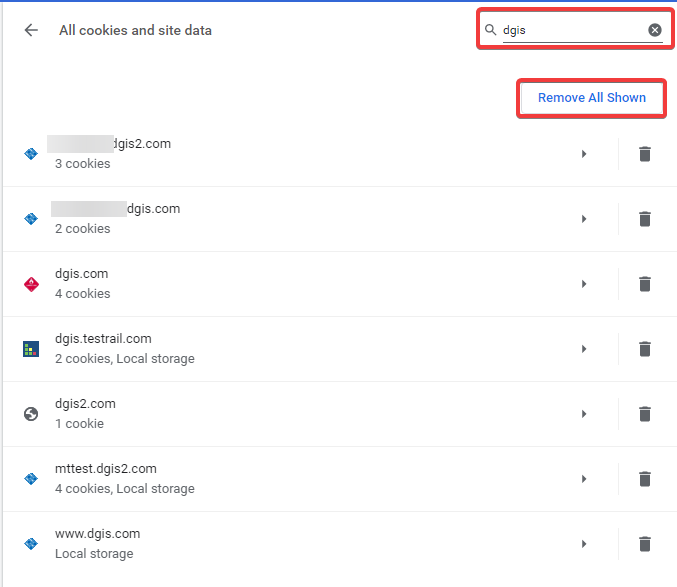Click the dgis.com red favicon
The width and height of the screenshot is (677, 587).
tap(31, 284)
